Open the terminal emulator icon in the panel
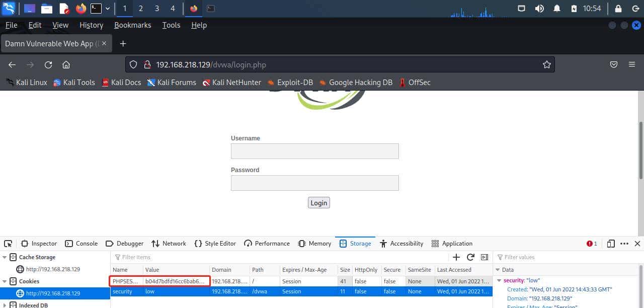The height and width of the screenshot is (308, 644). pyautogui.click(x=96, y=9)
